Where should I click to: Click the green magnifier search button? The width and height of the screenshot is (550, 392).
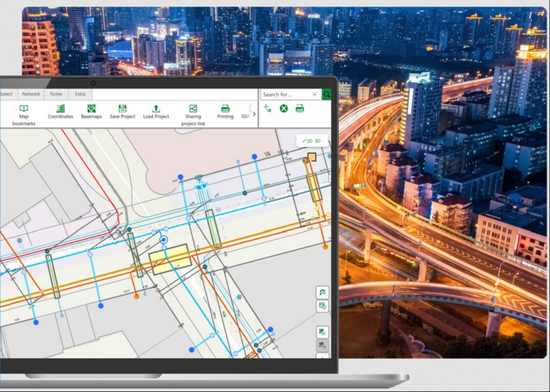(x=327, y=94)
